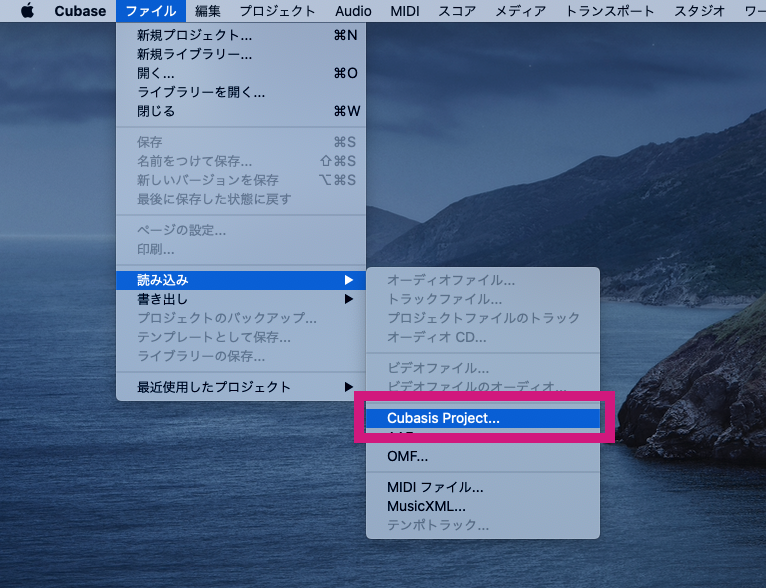
Task: Click 印刷... menu entry
Action: pyautogui.click(x=241, y=249)
